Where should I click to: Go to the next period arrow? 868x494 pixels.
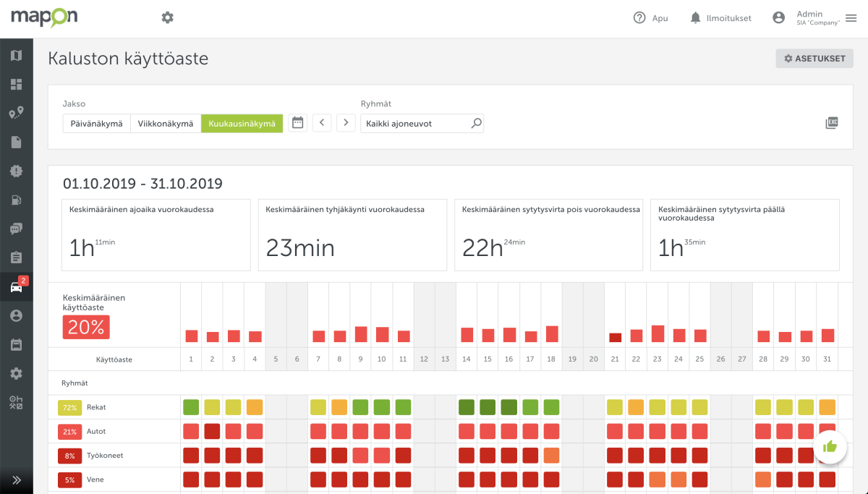click(x=346, y=123)
